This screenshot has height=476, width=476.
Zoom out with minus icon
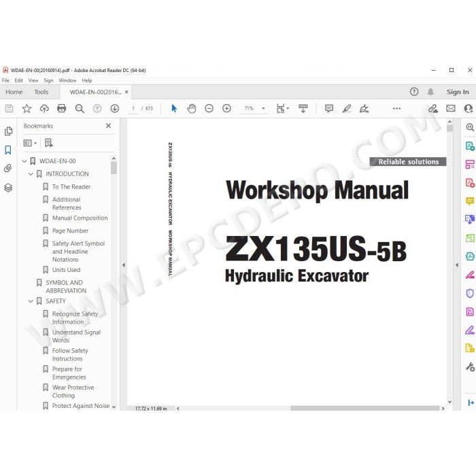click(209, 108)
